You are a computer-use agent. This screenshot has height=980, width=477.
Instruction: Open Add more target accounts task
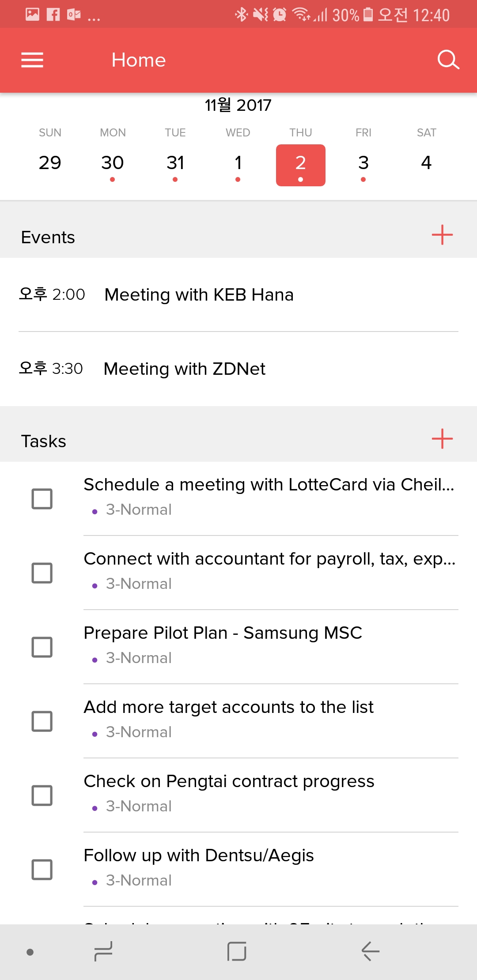tap(229, 708)
